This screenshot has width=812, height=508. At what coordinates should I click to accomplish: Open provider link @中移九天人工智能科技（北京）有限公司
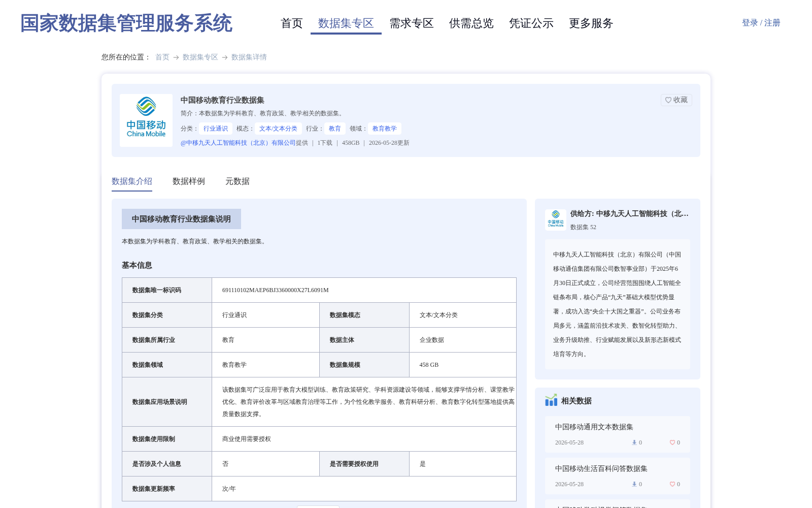pos(238,143)
